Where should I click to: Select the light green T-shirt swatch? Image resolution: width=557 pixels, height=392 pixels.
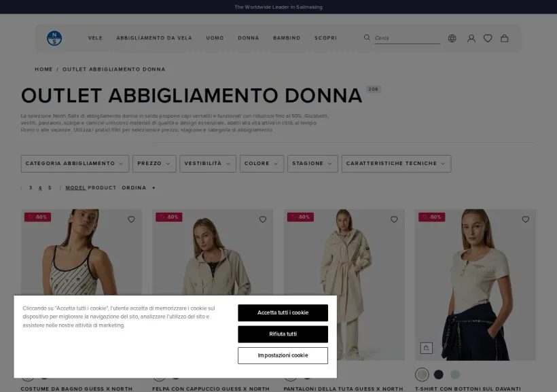click(455, 374)
